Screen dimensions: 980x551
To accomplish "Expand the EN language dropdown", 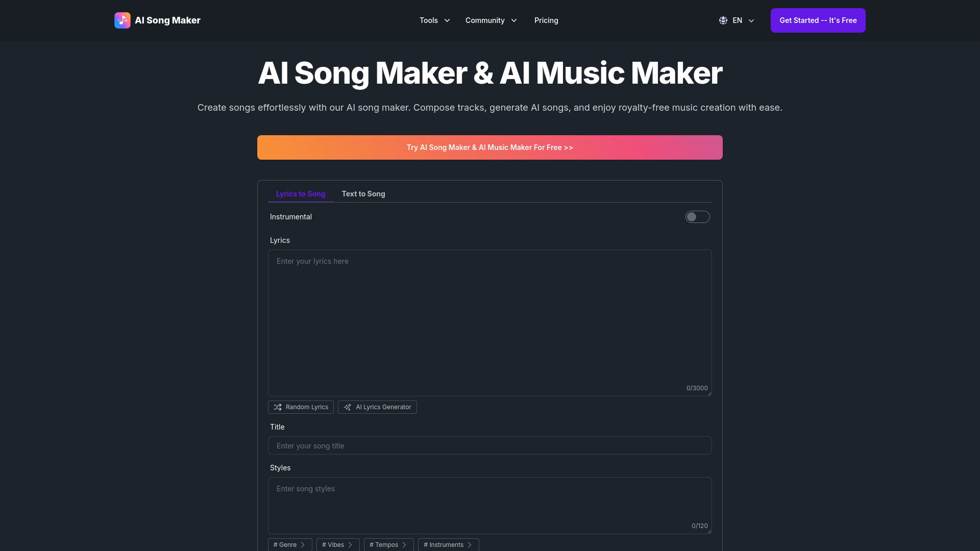I will pyautogui.click(x=737, y=20).
